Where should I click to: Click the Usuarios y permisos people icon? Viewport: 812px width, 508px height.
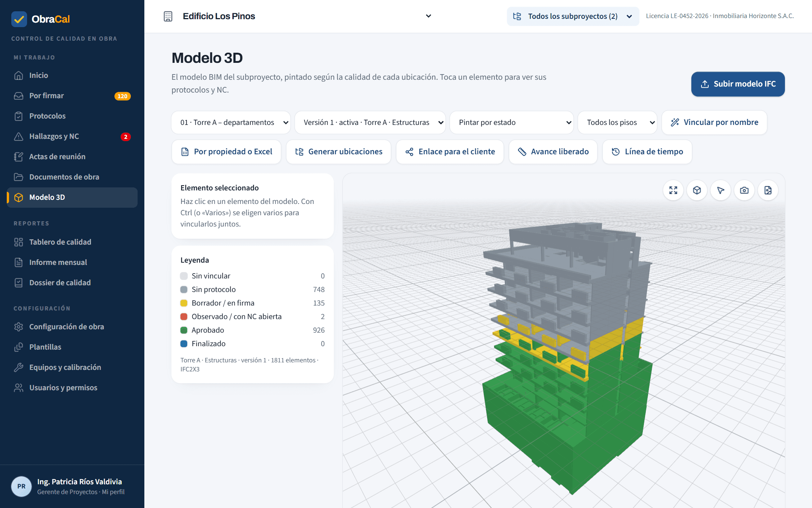coord(18,388)
